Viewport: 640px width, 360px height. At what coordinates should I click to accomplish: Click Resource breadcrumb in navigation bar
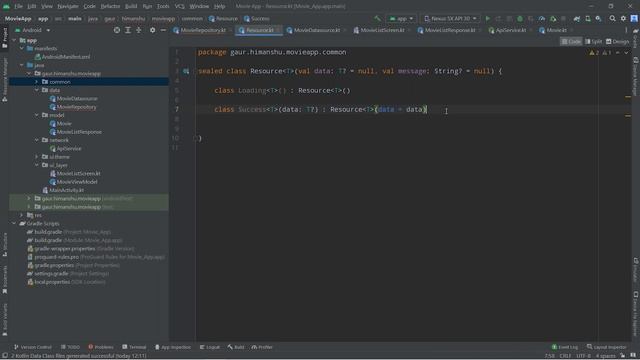[223, 18]
